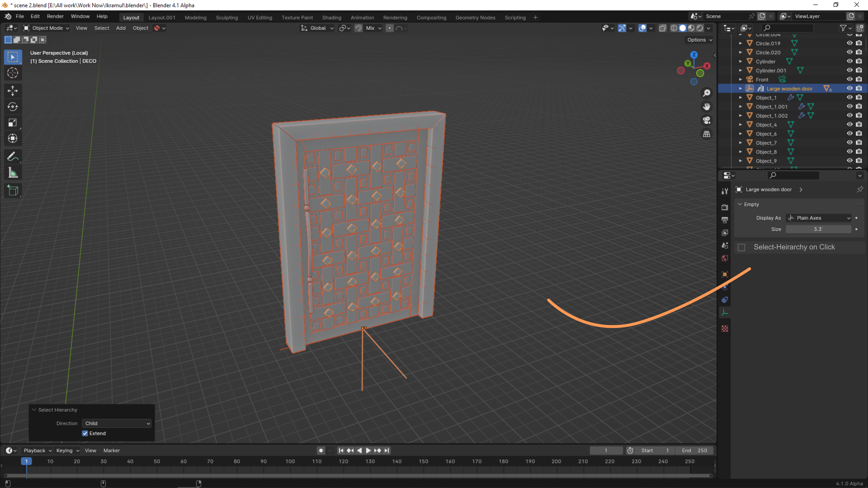This screenshot has width=868, height=488.
Task: Choose the Add Cube tool
Action: (x=12, y=191)
